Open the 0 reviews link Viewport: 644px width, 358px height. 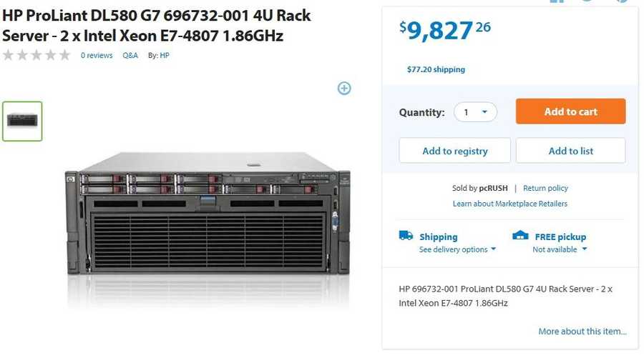(97, 55)
